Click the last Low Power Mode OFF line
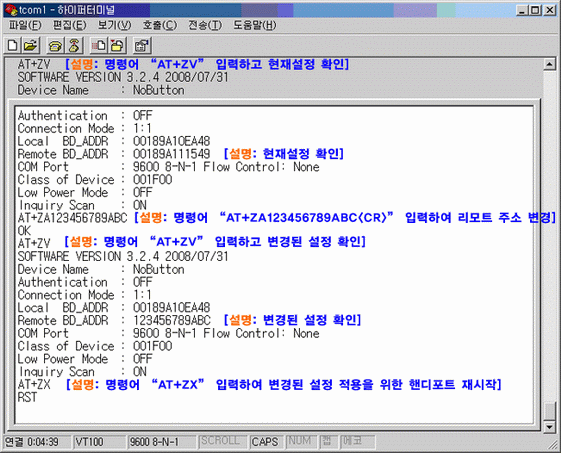 tap(85, 359)
